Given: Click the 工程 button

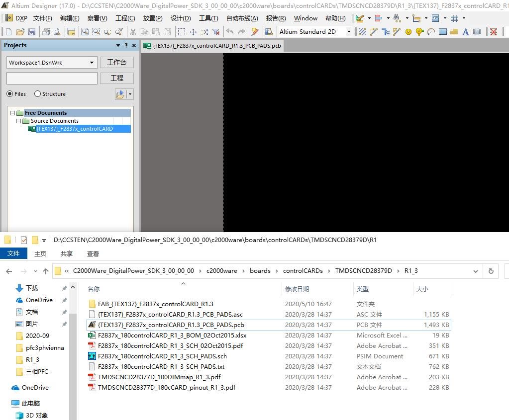Looking at the screenshot, I should click(116, 78).
